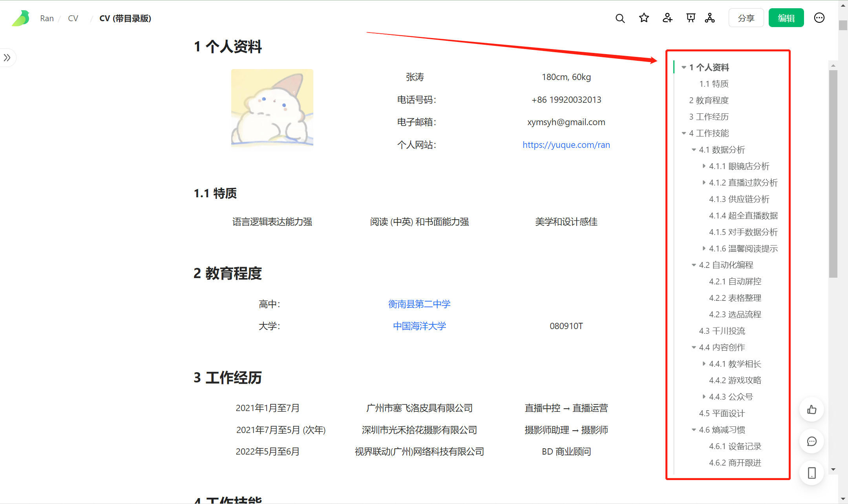This screenshot has height=504, width=848.
Task: Open the document relation graph icon
Action: [x=710, y=18]
